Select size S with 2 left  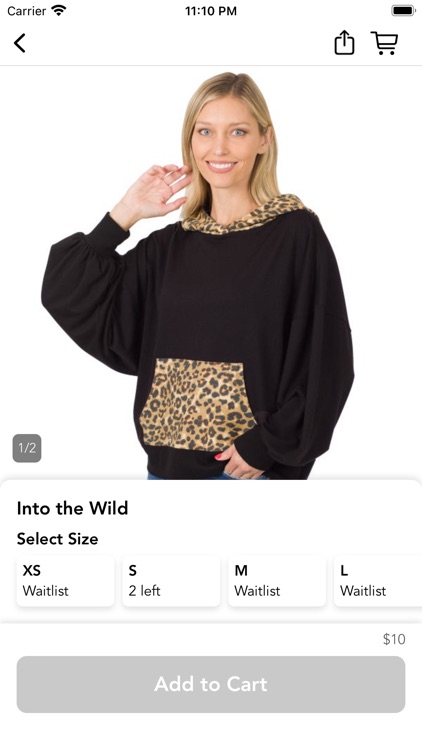[171, 581]
